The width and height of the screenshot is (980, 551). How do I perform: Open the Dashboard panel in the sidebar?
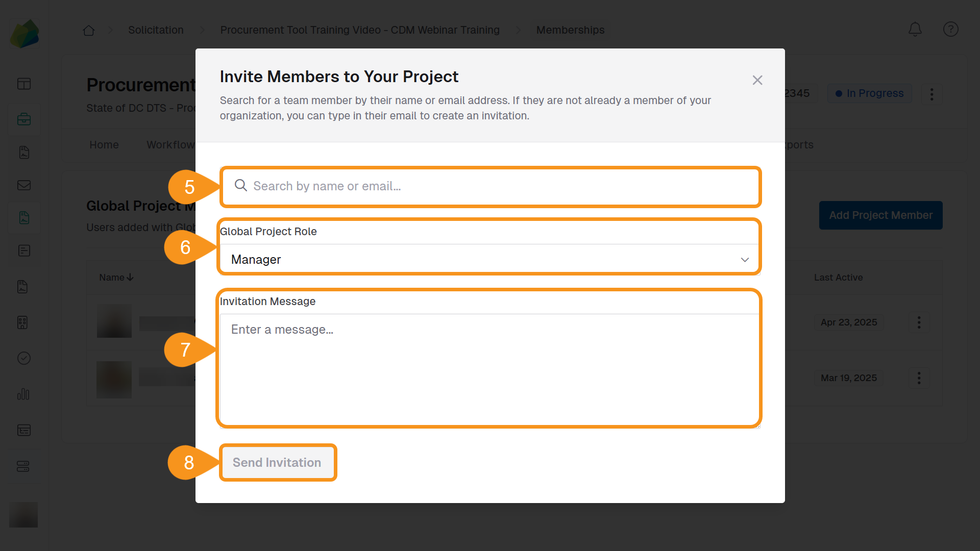click(24, 84)
